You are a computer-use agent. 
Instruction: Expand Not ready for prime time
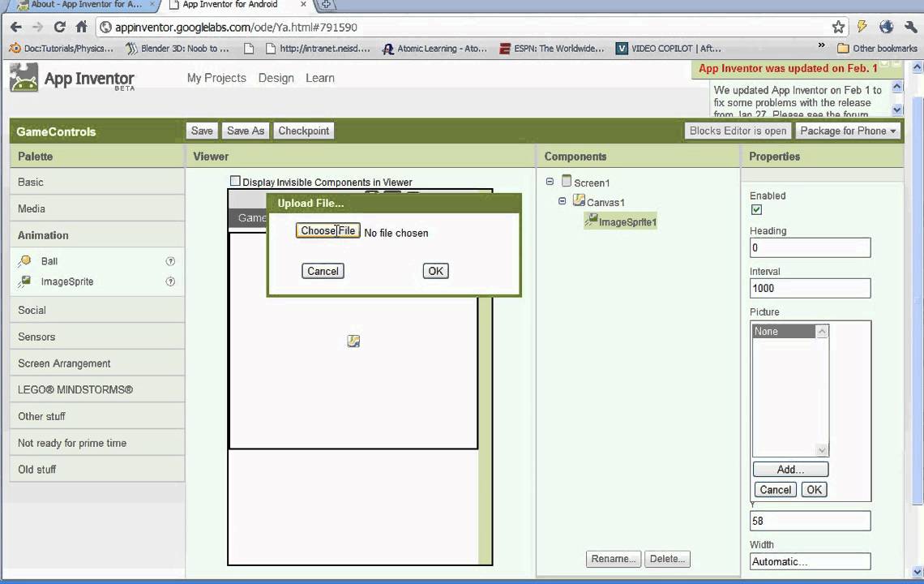(x=96, y=443)
